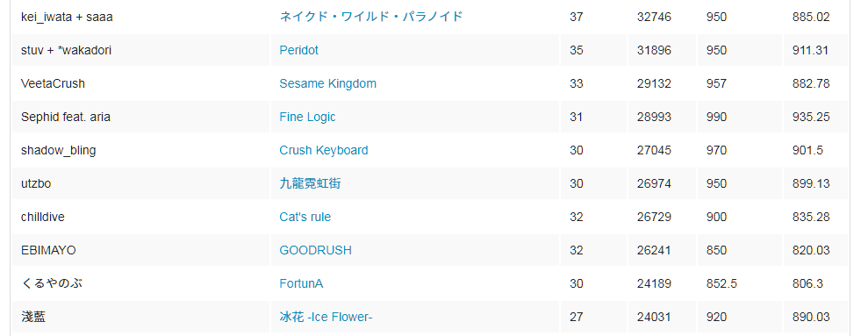Click the VeetaCrush artist name
Image resolution: width=868 pixels, height=336 pixels.
pos(54,83)
